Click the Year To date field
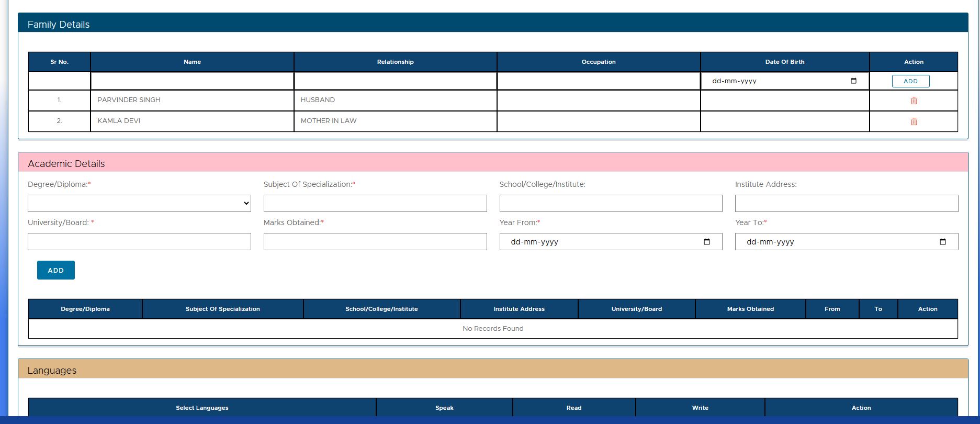 click(847, 242)
